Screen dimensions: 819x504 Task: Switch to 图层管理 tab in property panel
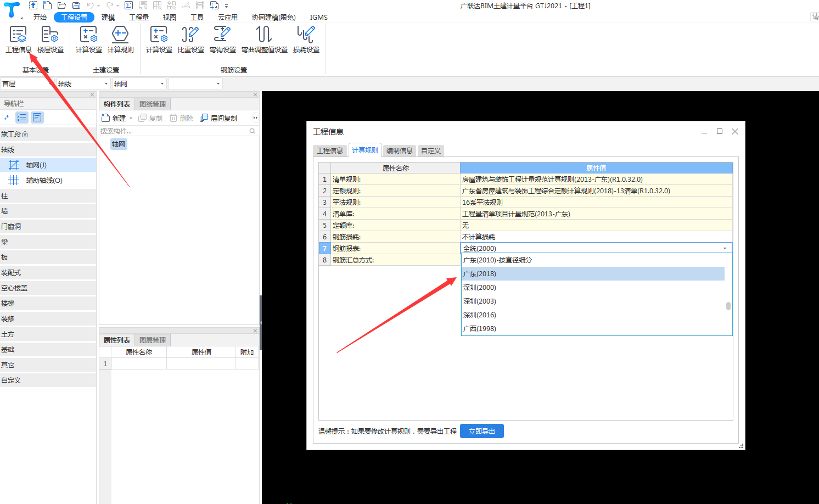coord(153,340)
